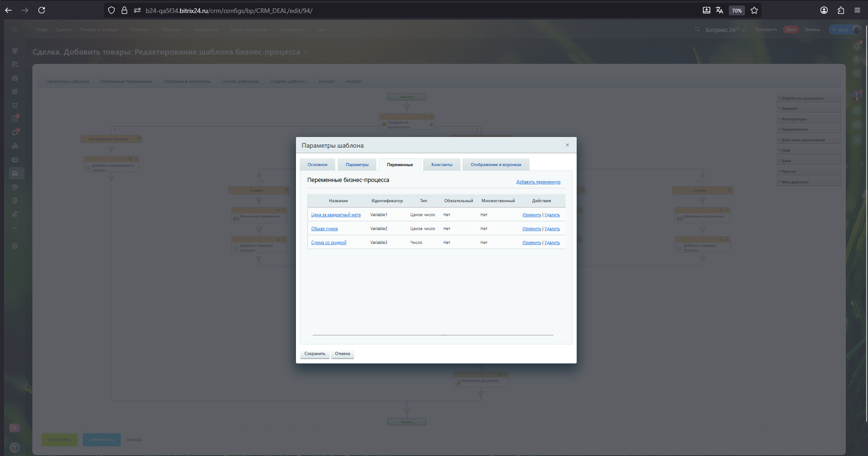
Task: Bookmark this page with the star icon
Action: point(754,10)
